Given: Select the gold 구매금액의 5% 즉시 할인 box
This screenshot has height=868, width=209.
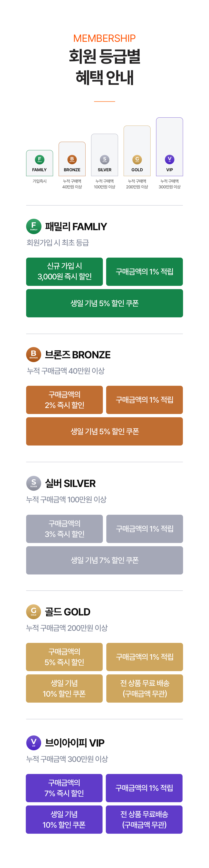Looking at the screenshot, I should click(64, 657).
